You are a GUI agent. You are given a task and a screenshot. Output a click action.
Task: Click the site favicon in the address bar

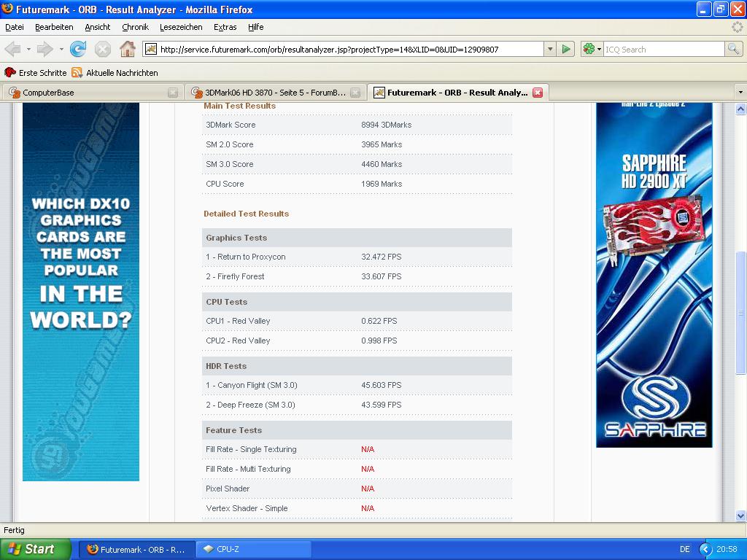pyautogui.click(x=151, y=49)
